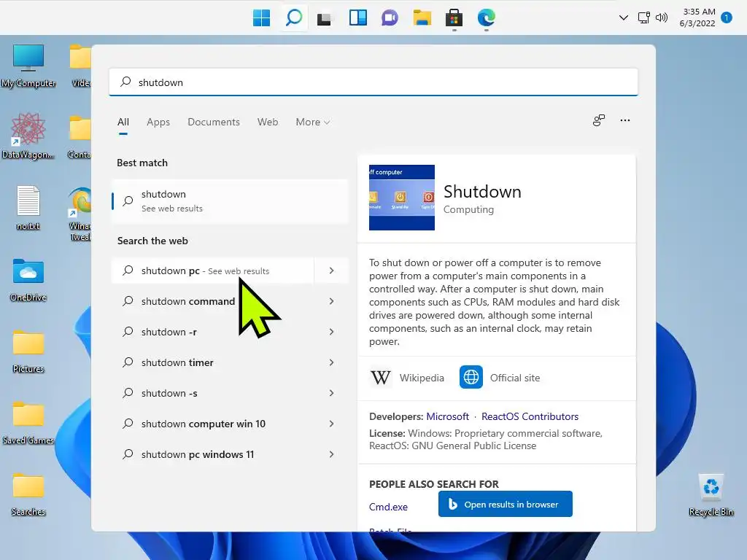The height and width of the screenshot is (560, 747).
Task: Launch Chat from the taskbar
Action: (390, 18)
